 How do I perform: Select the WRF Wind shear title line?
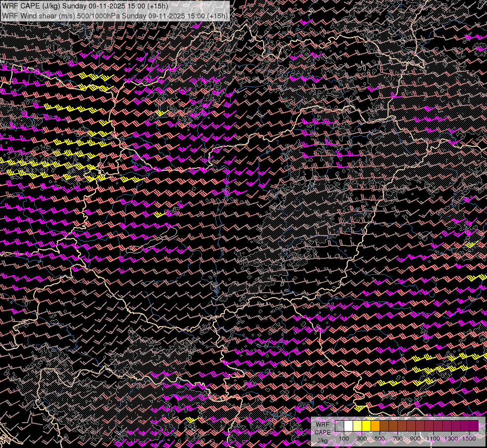pos(114,15)
